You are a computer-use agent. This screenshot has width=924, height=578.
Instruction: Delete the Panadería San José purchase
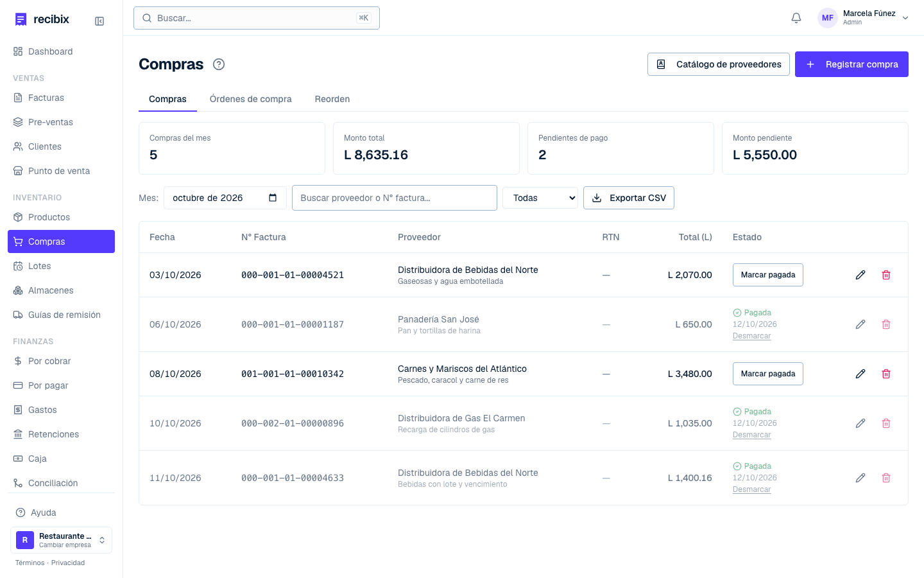pyautogui.click(x=886, y=324)
